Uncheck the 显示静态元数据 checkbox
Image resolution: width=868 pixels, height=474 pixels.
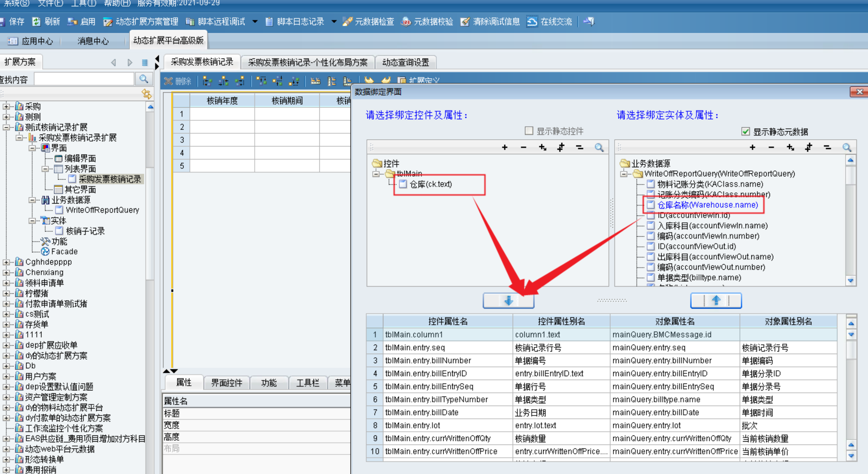pos(745,132)
